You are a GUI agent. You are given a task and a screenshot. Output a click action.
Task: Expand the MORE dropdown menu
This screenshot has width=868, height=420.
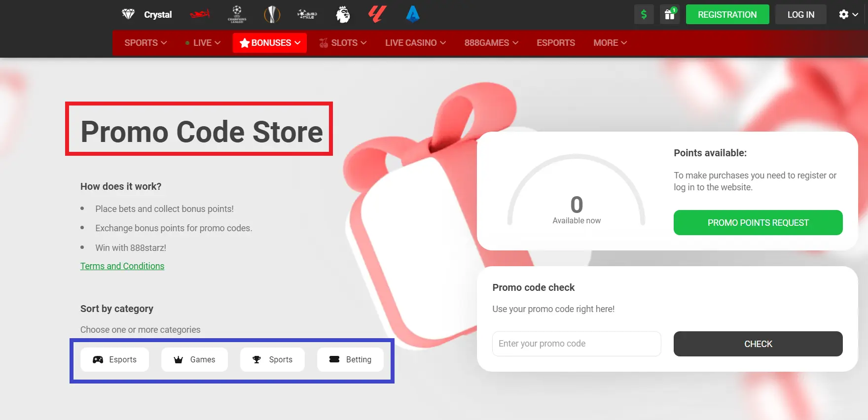(610, 43)
